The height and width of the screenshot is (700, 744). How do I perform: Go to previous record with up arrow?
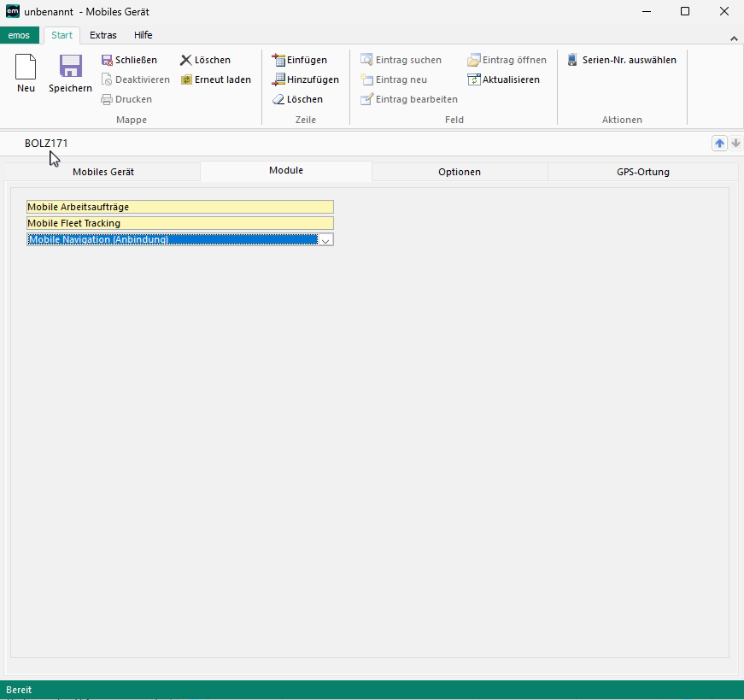720,144
